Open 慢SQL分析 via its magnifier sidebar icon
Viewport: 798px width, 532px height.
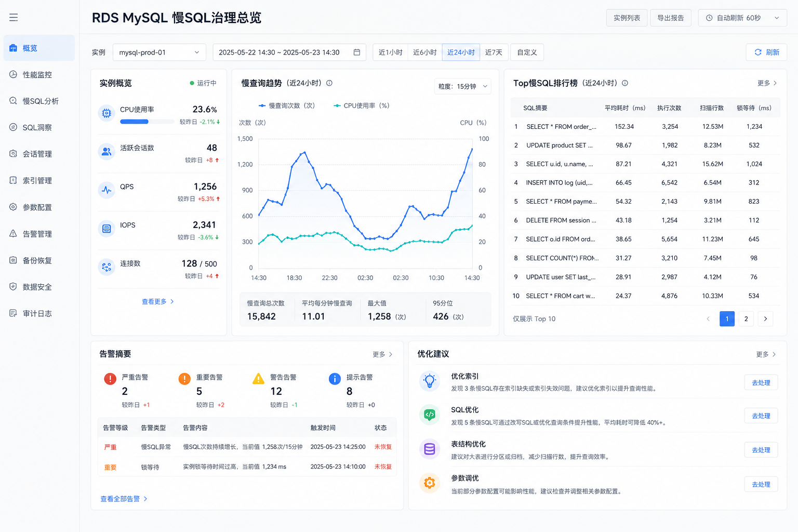pos(14,101)
